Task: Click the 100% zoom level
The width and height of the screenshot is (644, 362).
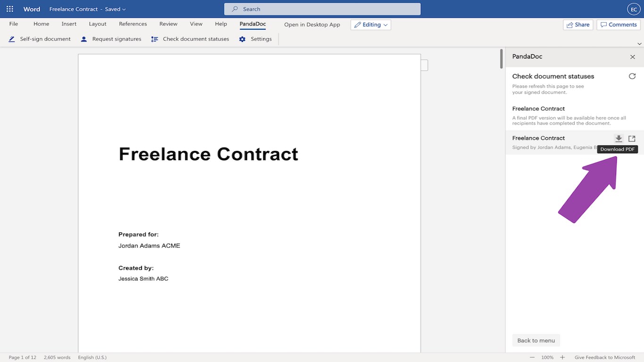Action: coord(547,357)
